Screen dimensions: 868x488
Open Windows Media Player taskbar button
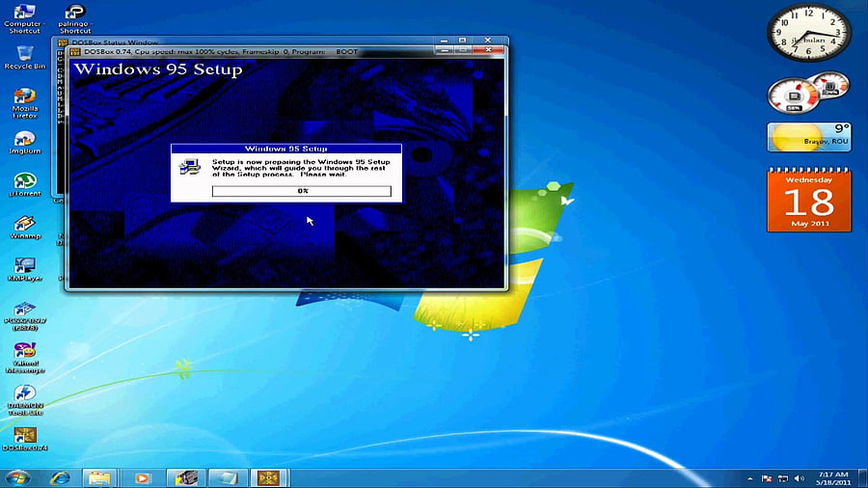point(143,477)
